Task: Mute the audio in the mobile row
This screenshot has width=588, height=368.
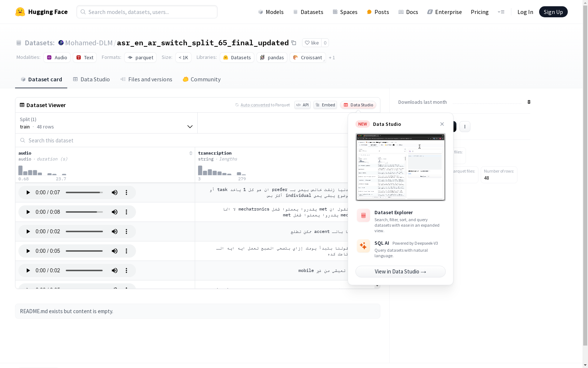Action: (x=115, y=270)
